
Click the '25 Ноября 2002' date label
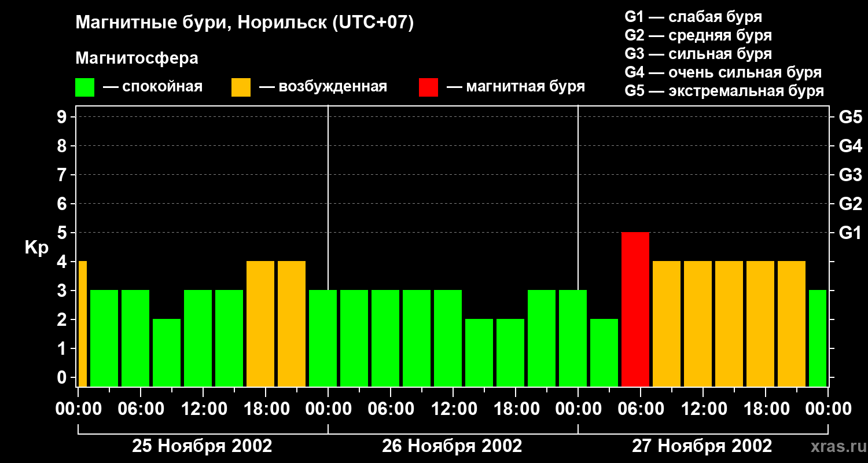point(202,446)
